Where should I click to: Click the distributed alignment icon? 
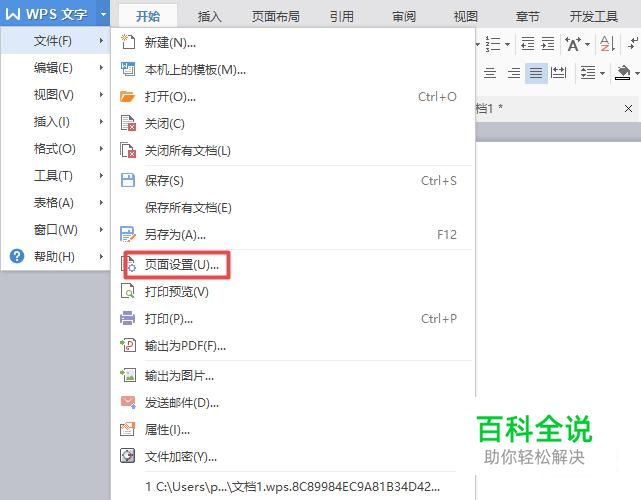pyautogui.click(x=558, y=73)
